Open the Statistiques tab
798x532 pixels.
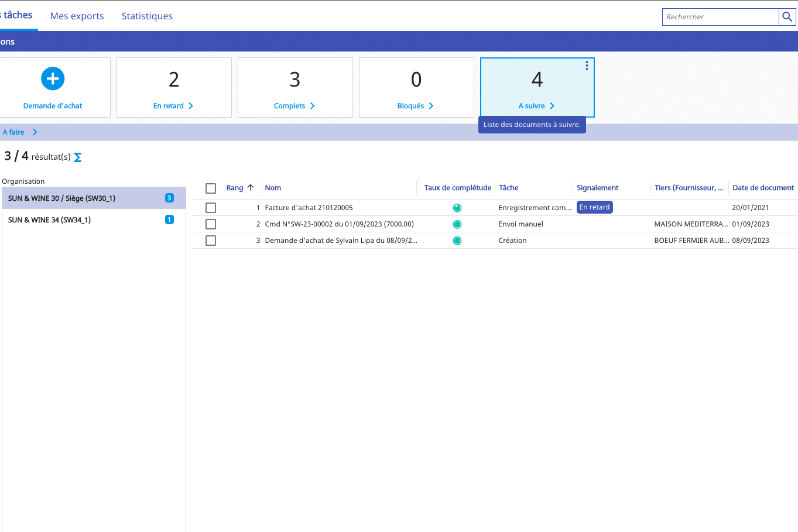point(147,16)
